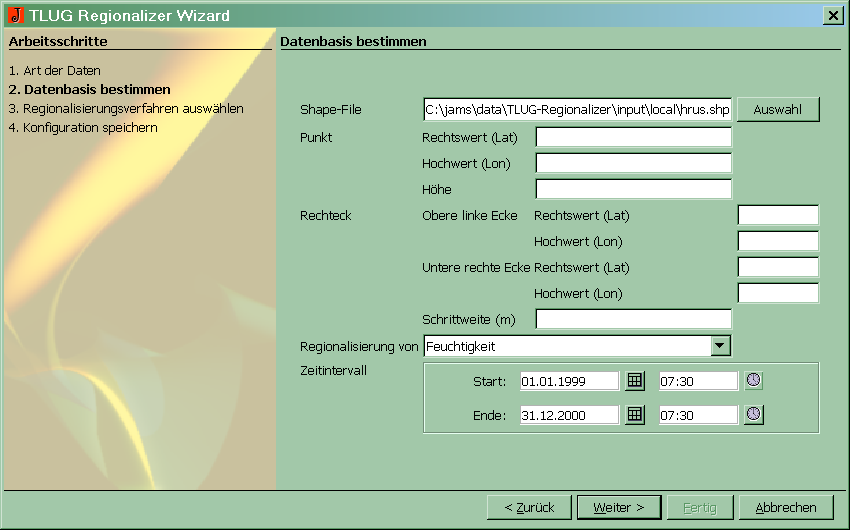The width and height of the screenshot is (850, 530).
Task: Close the wizard window
Action: tap(832, 15)
